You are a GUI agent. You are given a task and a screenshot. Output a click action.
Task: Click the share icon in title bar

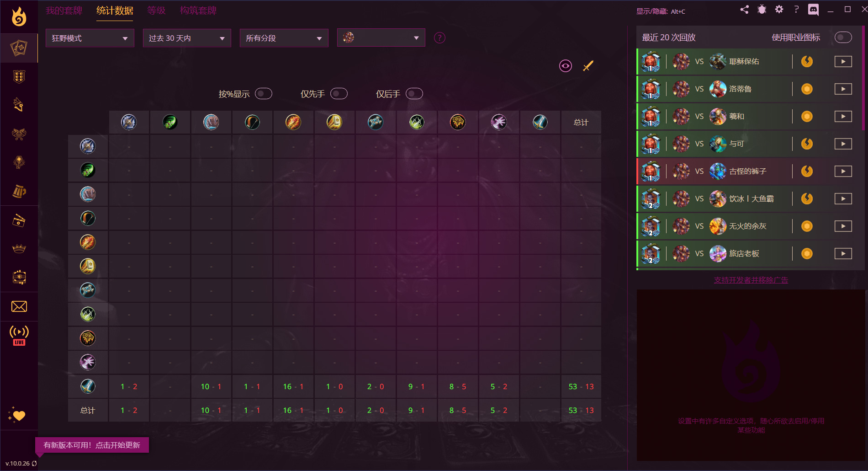tap(745, 10)
